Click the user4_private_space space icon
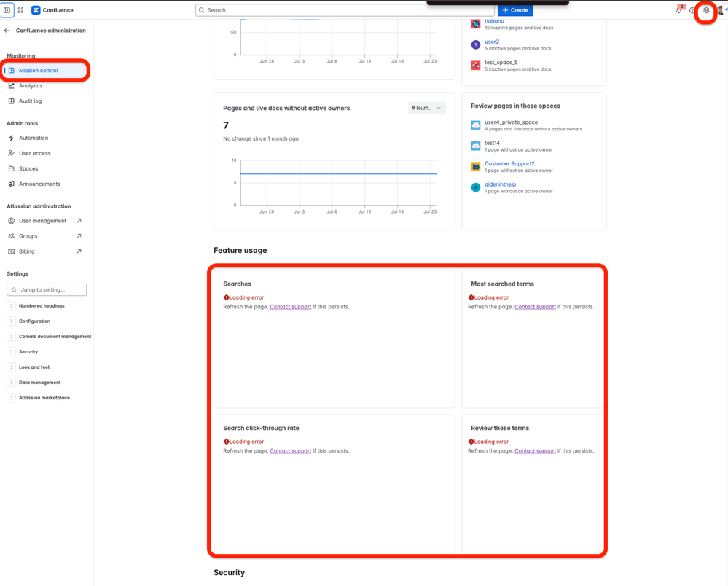This screenshot has width=728, height=586. tap(476, 125)
